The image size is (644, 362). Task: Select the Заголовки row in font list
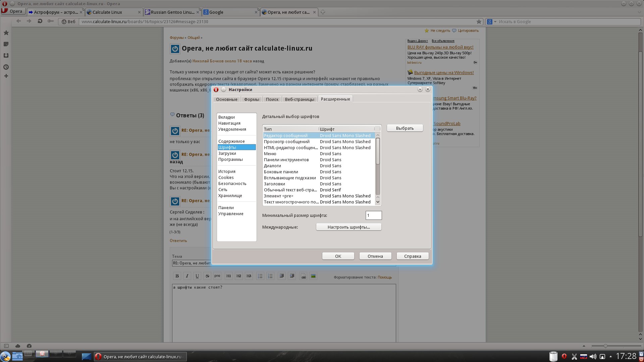click(319, 184)
